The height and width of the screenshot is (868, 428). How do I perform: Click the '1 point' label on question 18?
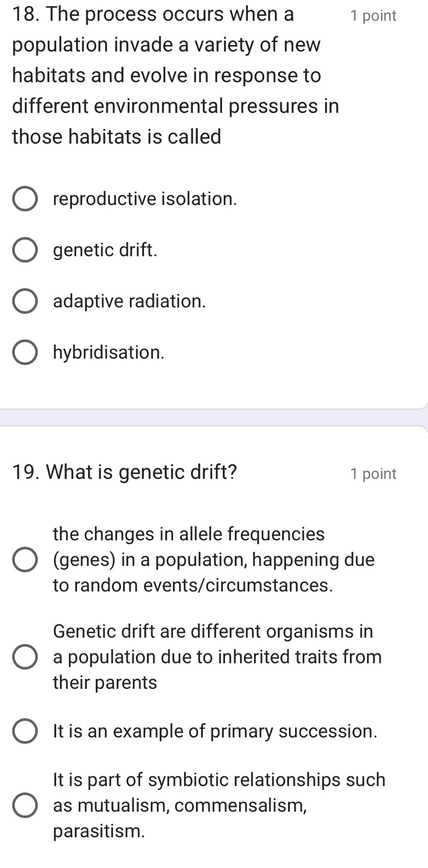coord(373,16)
